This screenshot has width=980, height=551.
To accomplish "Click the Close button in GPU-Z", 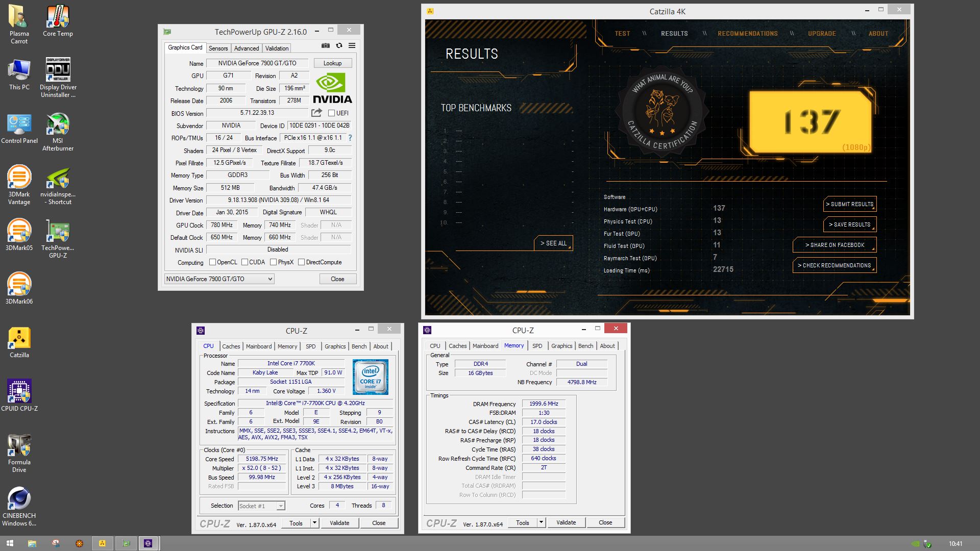I will click(337, 279).
